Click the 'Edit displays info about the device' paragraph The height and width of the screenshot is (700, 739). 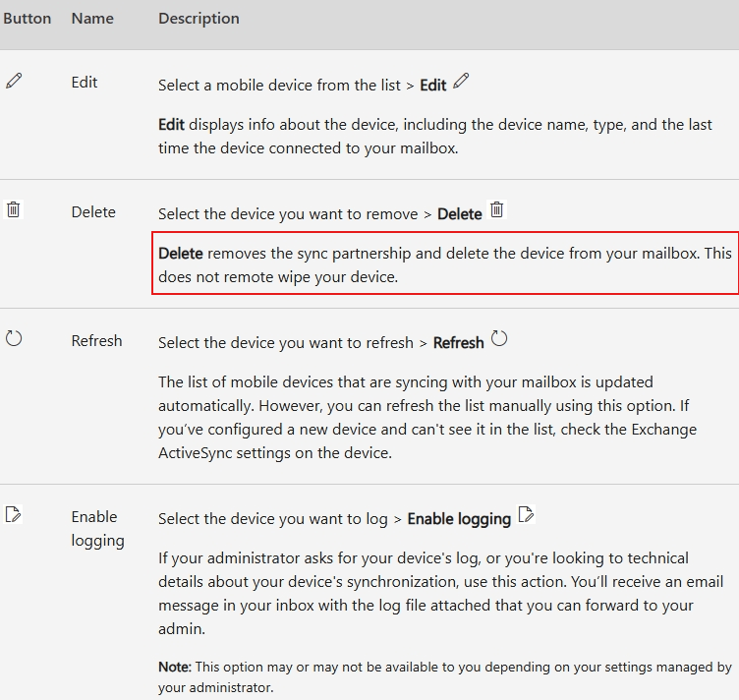click(x=435, y=137)
